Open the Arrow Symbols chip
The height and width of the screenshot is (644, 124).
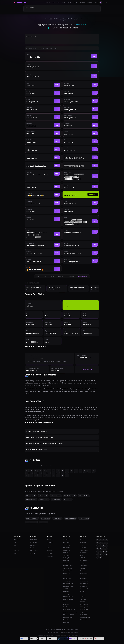56,496
